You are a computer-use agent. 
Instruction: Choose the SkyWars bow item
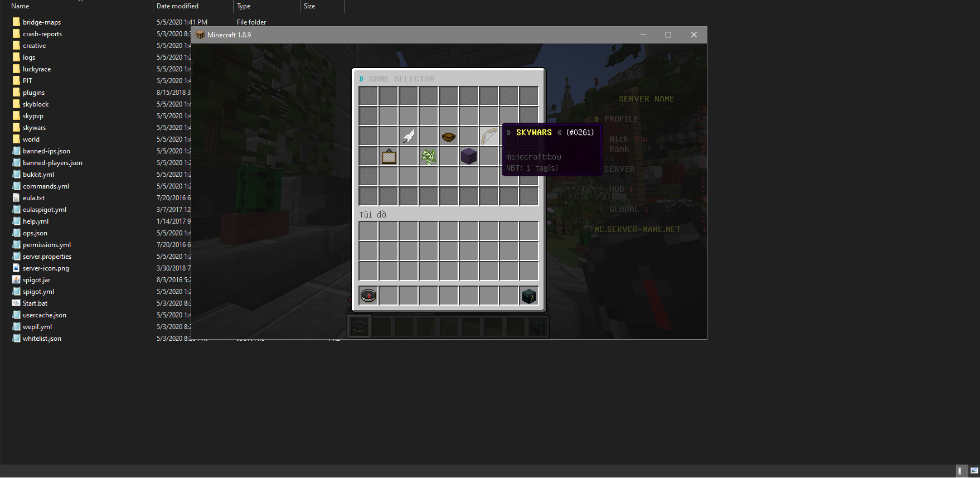pos(489,136)
